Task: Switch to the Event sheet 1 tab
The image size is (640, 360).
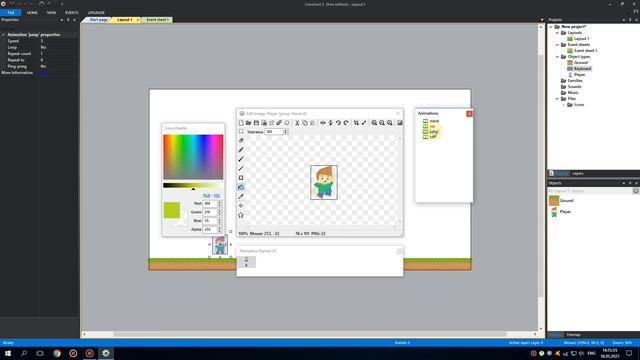Action: coord(157,20)
